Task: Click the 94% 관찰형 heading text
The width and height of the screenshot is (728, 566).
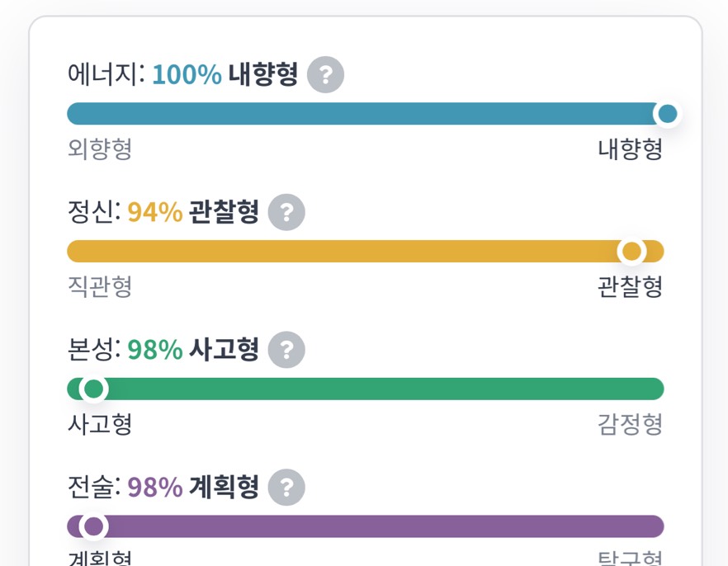Action: point(193,211)
